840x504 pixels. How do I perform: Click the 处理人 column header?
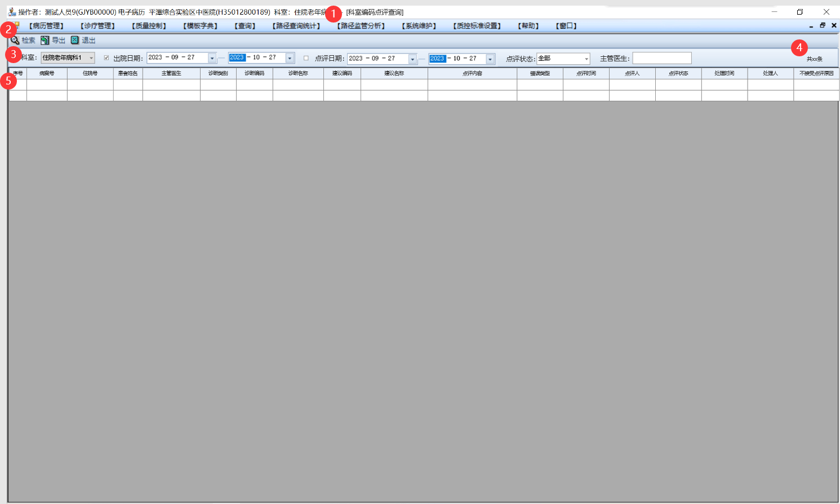[x=771, y=73]
